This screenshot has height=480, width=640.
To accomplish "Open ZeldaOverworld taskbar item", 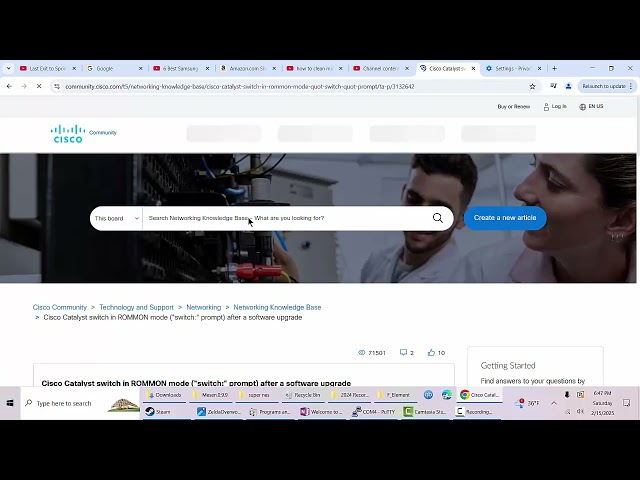I will 220,411.
